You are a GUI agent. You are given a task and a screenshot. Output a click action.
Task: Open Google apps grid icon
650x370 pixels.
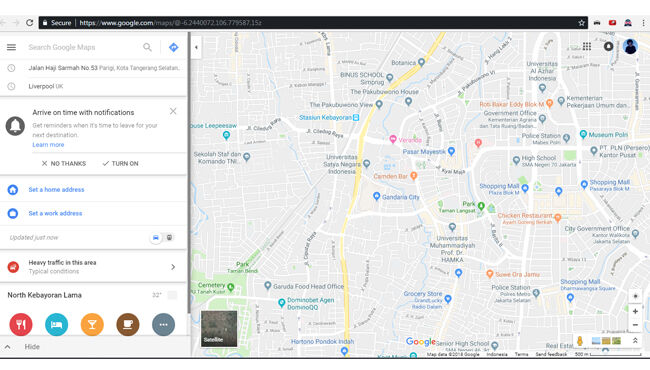587,46
